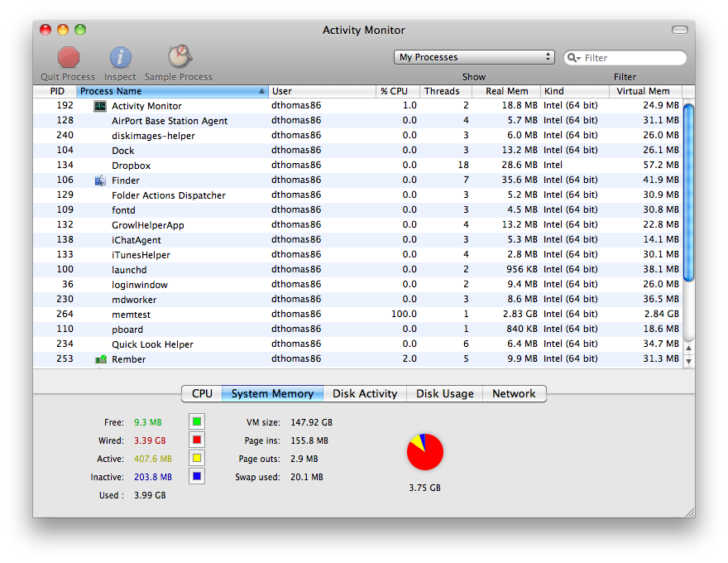Sort by the Kind column header

click(x=575, y=91)
